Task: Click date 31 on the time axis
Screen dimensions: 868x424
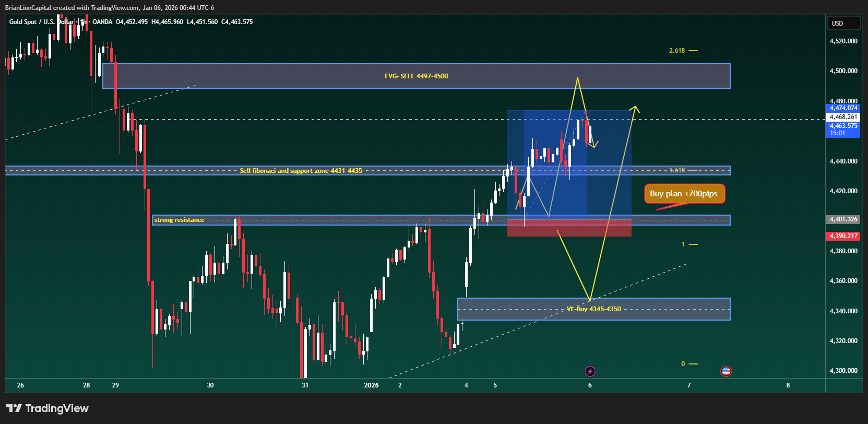Action: coord(305,385)
